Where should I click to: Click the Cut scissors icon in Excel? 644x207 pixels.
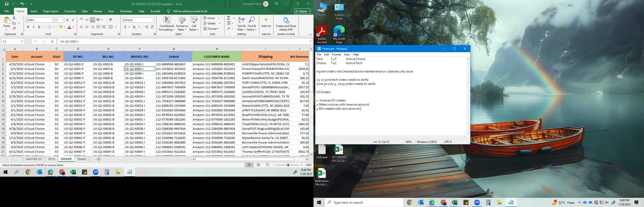[14, 18]
